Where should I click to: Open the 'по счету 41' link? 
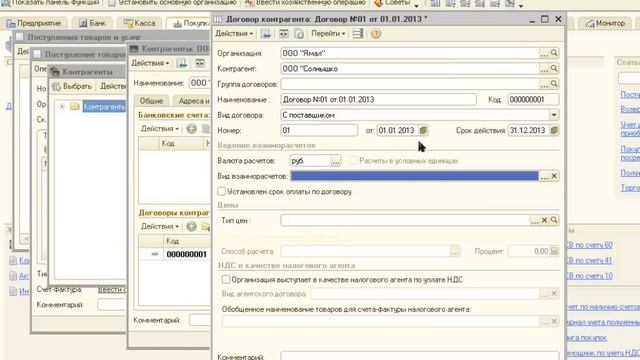tap(589, 260)
